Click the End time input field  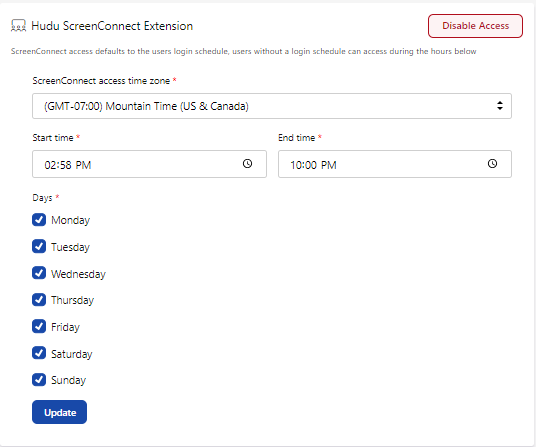395,164
